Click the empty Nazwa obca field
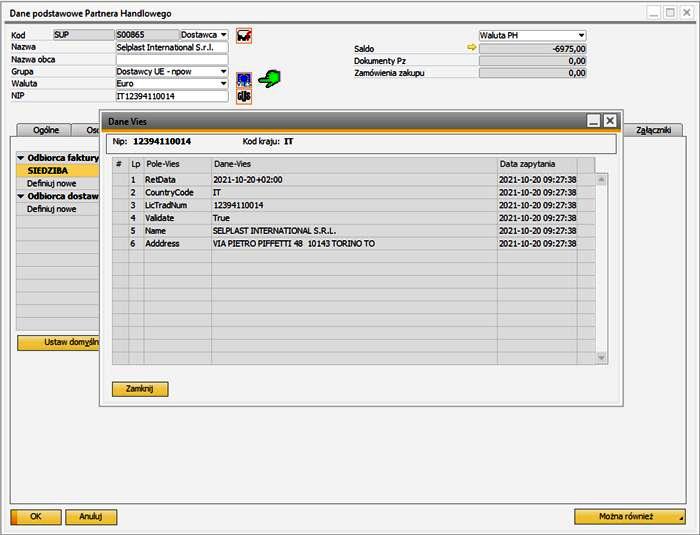700x535 pixels. pyautogui.click(x=172, y=59)
